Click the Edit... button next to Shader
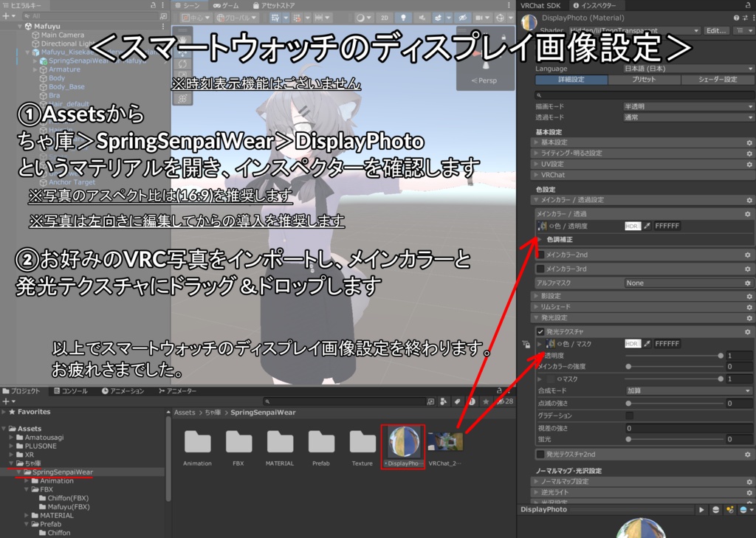The image size is (756, 538). [716, 30]
